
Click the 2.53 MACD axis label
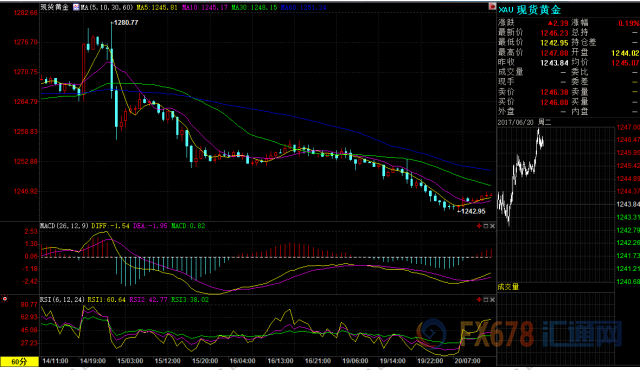[x=31, y=232]
